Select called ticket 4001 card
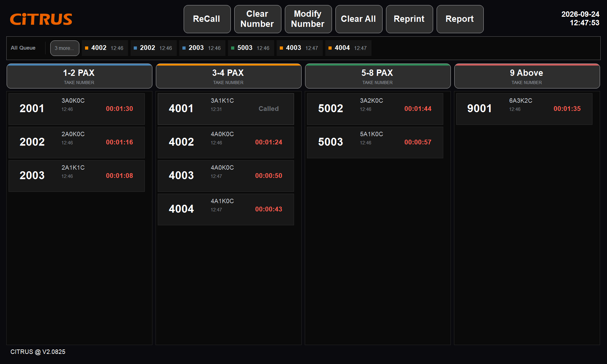 click(x=226, y=109)
